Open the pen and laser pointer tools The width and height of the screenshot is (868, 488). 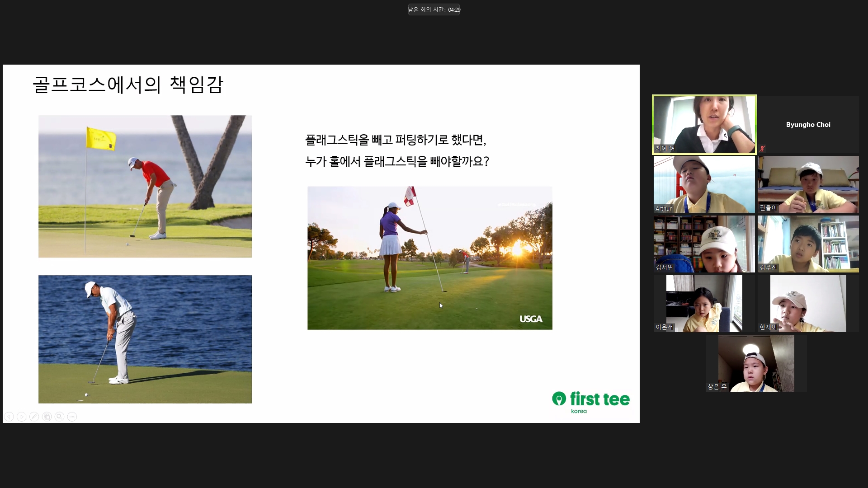coord(34,417)
